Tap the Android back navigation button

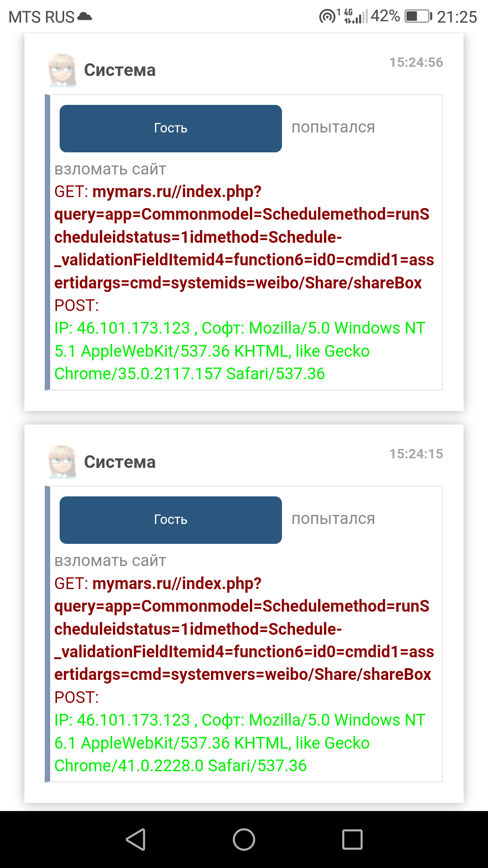136,840
